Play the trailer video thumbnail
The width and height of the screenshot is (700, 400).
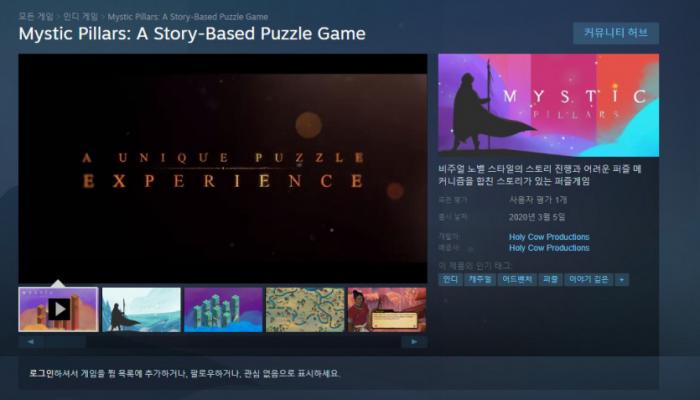click(58, 309)
